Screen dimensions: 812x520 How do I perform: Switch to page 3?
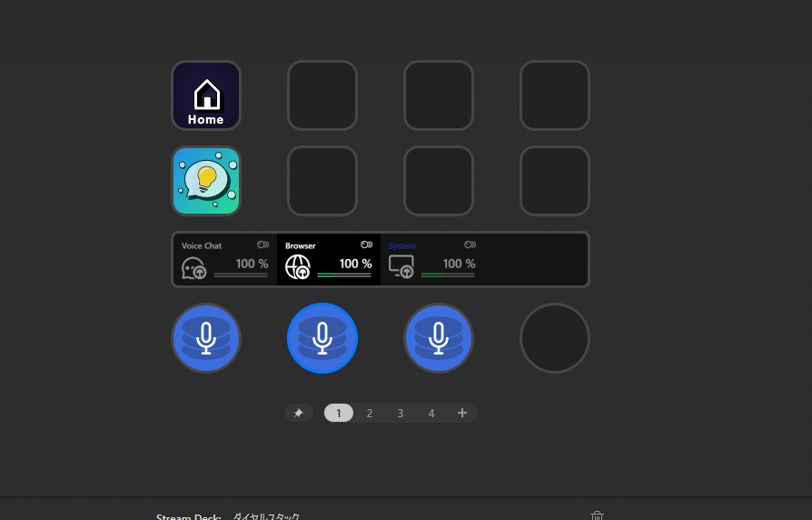coord(401,414)
